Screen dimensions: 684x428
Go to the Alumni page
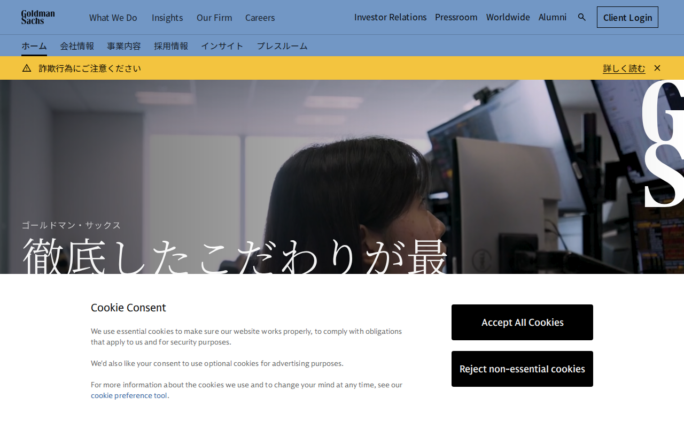click(552, 17)
